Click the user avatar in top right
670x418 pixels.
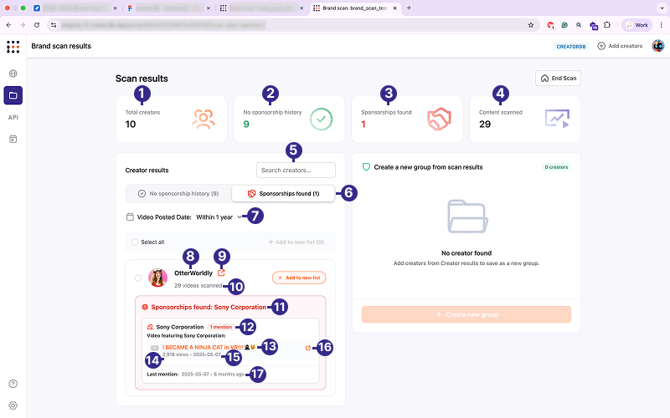pos(658,46)
